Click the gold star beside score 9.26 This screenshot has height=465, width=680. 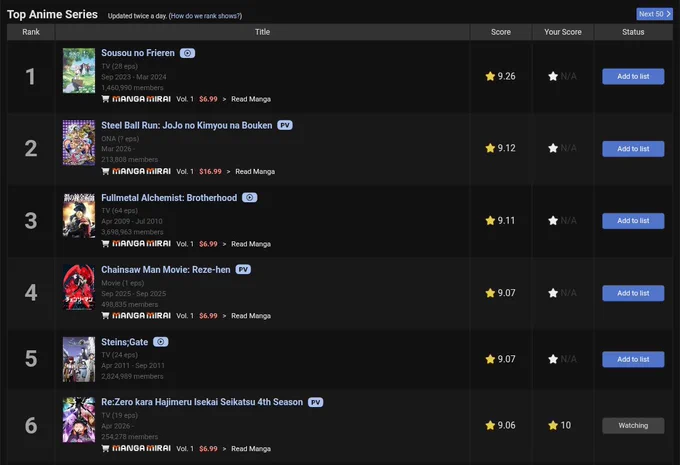pos(490,76)
